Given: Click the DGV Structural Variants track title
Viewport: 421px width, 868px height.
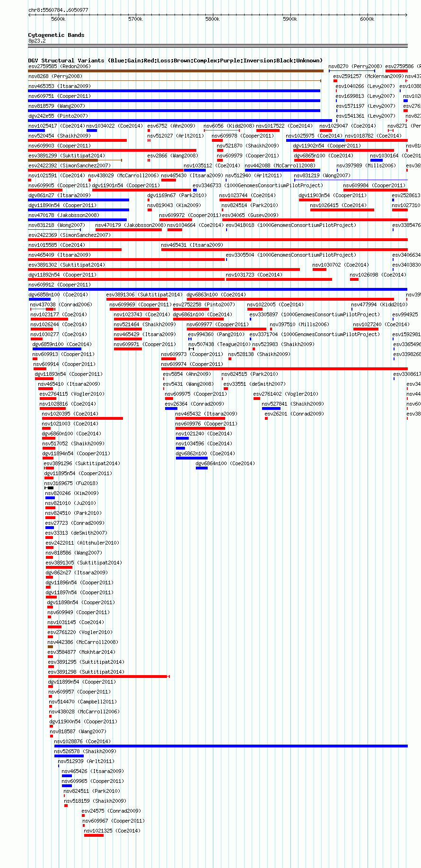Looking at the screenshot, I should [175, 61].
